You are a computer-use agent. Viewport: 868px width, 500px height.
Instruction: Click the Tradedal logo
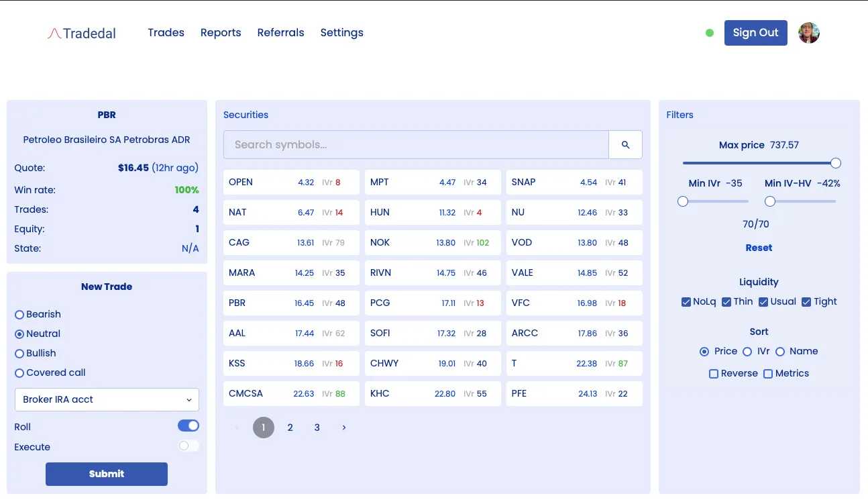[x=81, y=33]
